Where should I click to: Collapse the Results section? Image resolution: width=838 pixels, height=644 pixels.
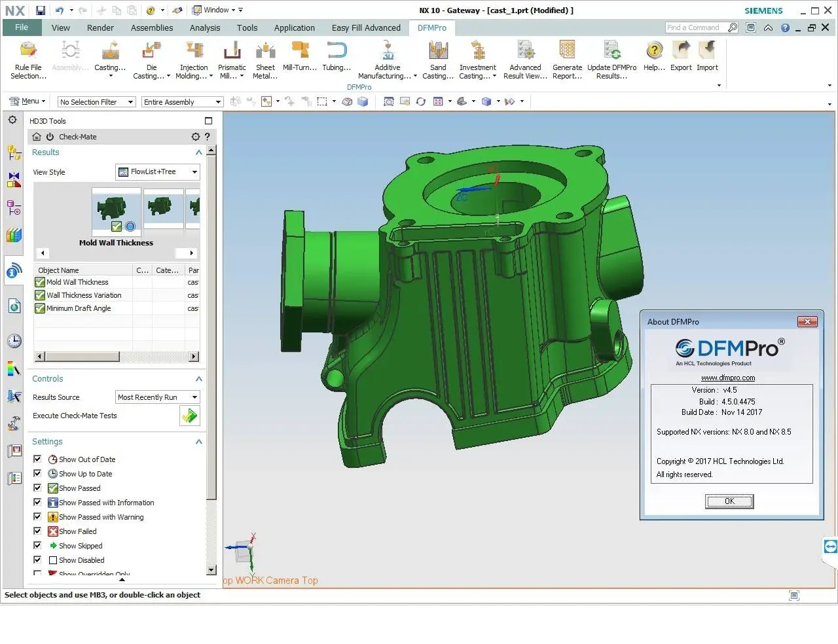pyautogui.click(x=198, y=152)
